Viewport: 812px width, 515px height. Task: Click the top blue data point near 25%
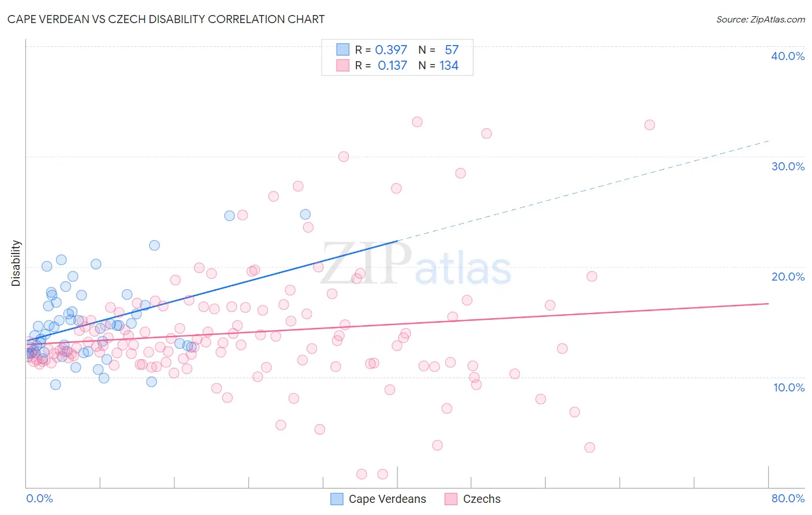coord(306,214)
